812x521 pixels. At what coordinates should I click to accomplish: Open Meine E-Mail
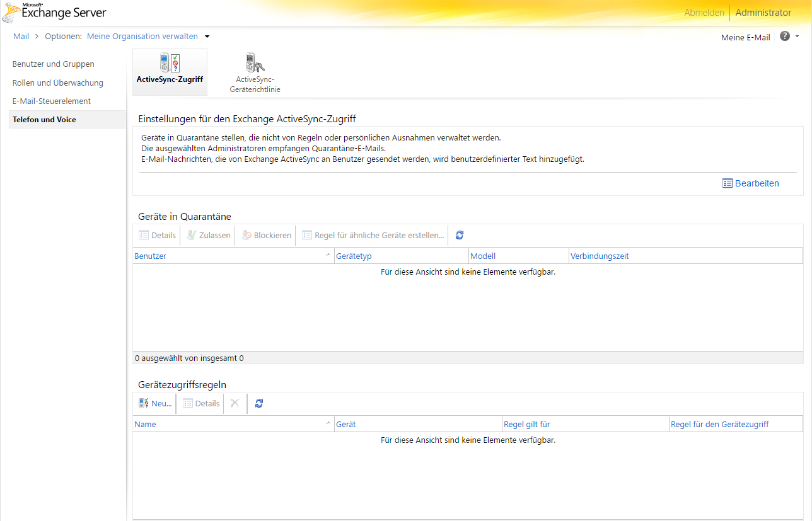pos(745,37)
